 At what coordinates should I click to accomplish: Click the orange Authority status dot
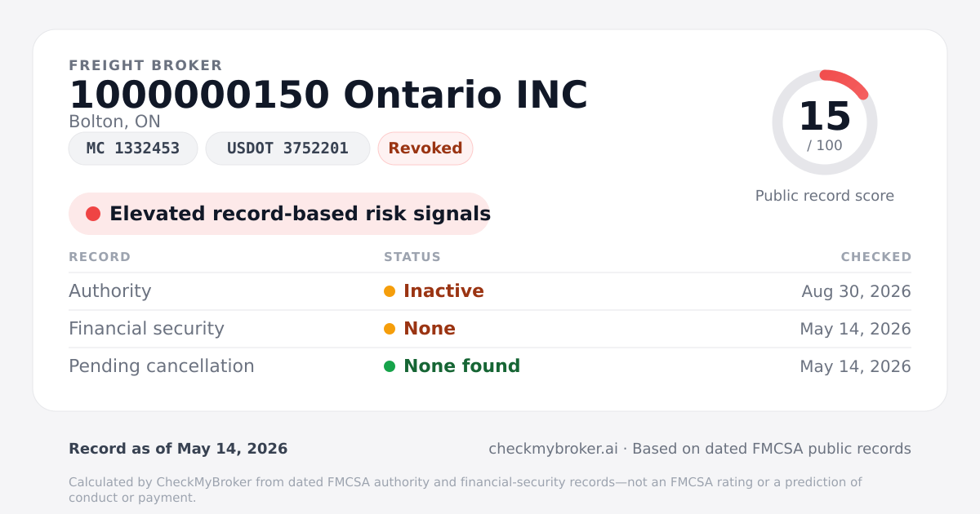[390, 291]
